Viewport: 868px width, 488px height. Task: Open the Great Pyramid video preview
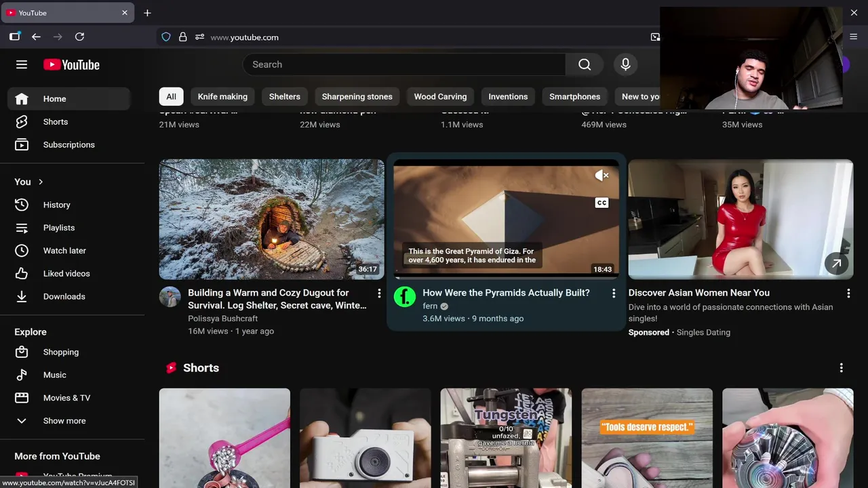pos(506,219)
